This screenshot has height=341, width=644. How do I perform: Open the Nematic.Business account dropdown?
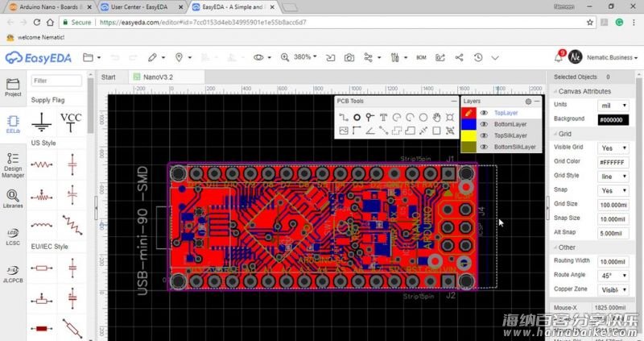click(612, 57)
